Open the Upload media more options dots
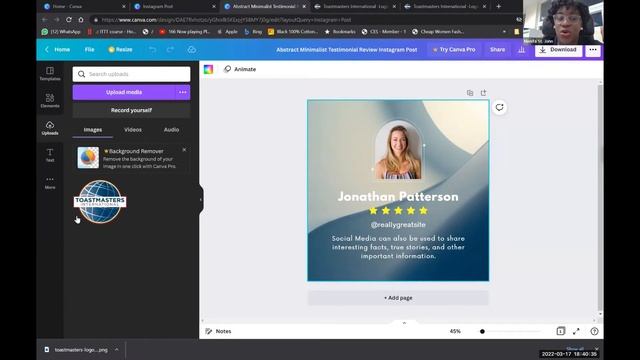 click(x=182, y=92)
